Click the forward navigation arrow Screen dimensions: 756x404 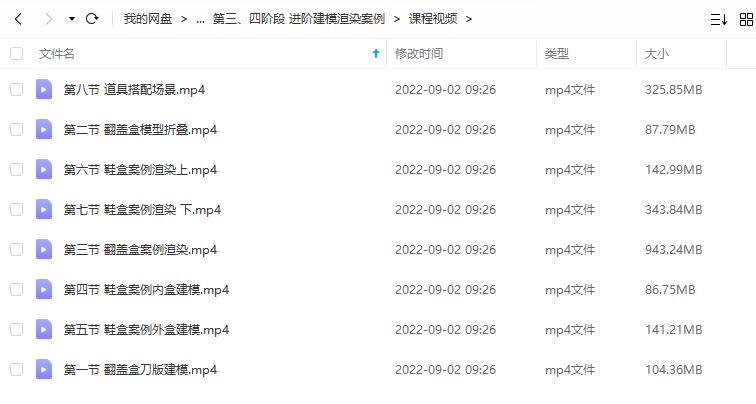tap(48, 19)
